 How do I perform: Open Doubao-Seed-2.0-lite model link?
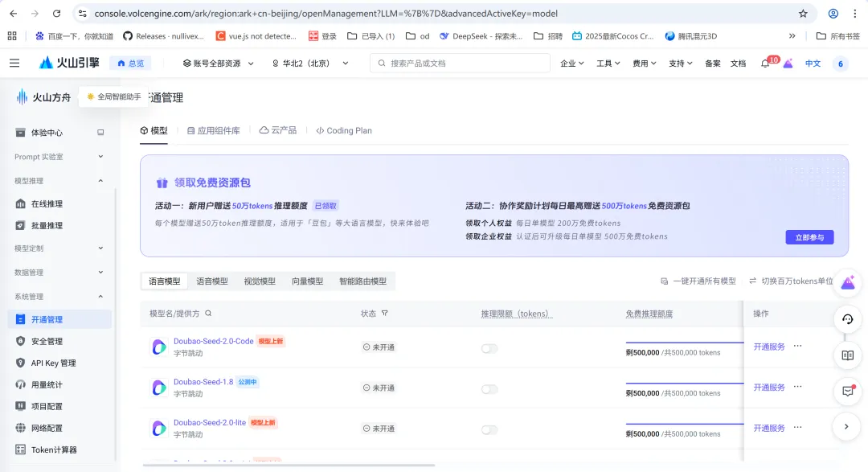pyautogui.click(x=209, y=422)
